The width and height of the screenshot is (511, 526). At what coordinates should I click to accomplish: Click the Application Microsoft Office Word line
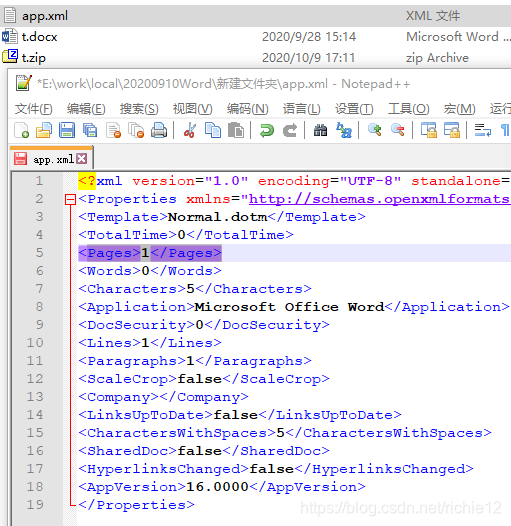tap(294, 307)
